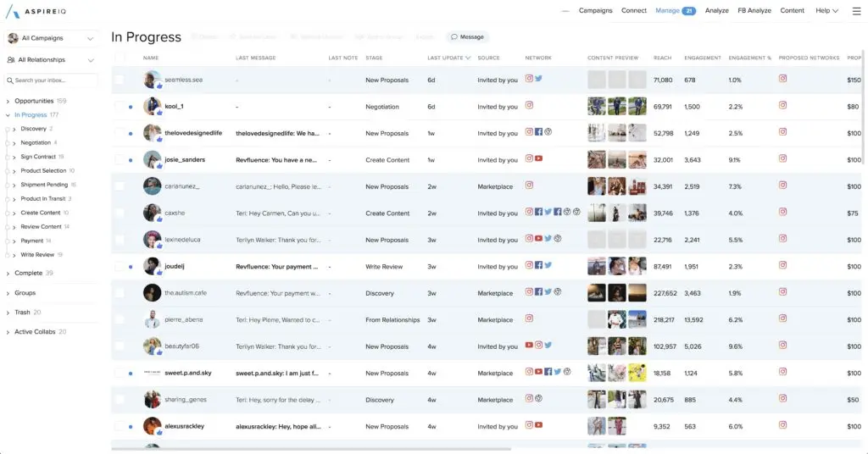Click the Twitter icon in seamless.sea row
The height and width of the screenshot is (454, 868).
click(x=539, y=79)
